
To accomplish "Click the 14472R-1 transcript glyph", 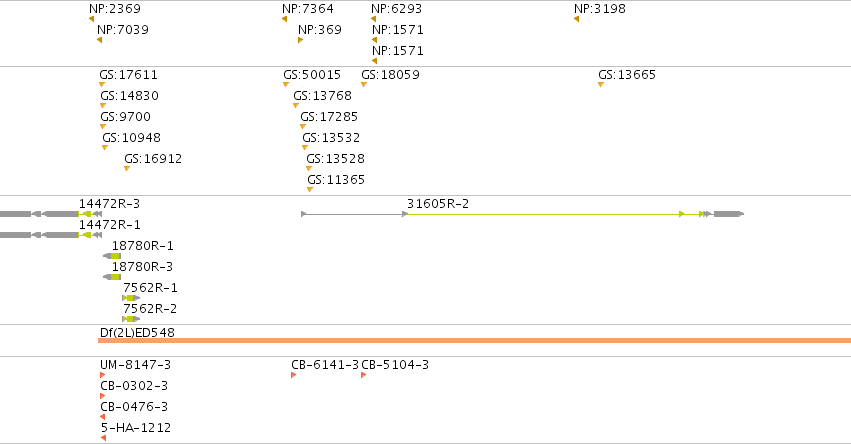I will click(51, 235).
